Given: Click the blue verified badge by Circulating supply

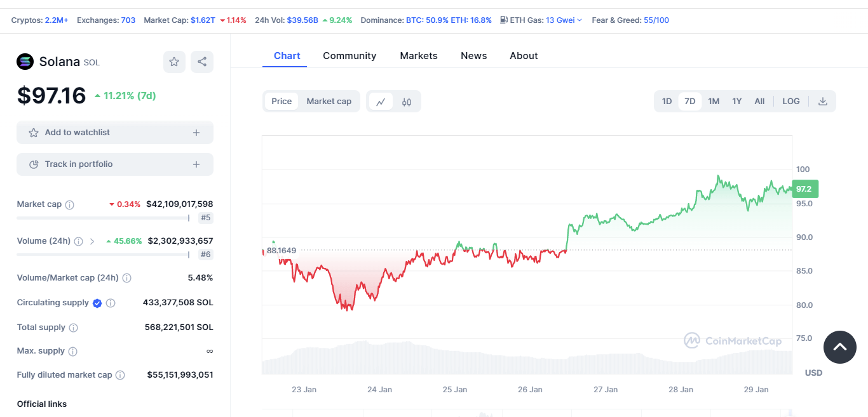Looking at the screenshot, I should [97, 303].
